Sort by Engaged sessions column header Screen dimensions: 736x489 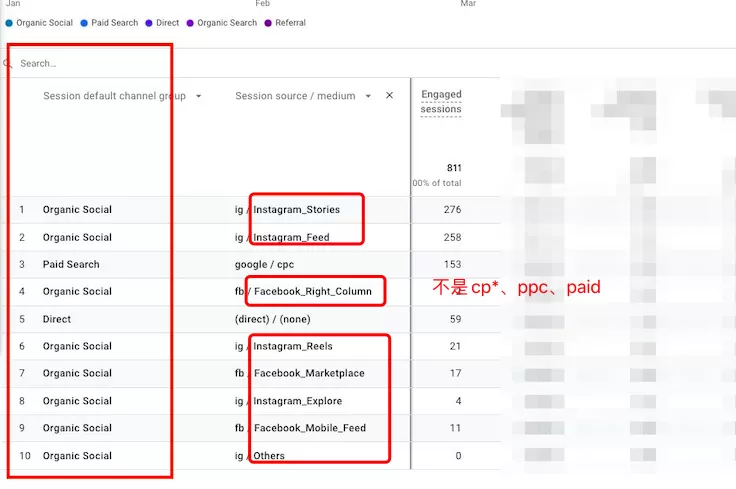coord(441,101)
